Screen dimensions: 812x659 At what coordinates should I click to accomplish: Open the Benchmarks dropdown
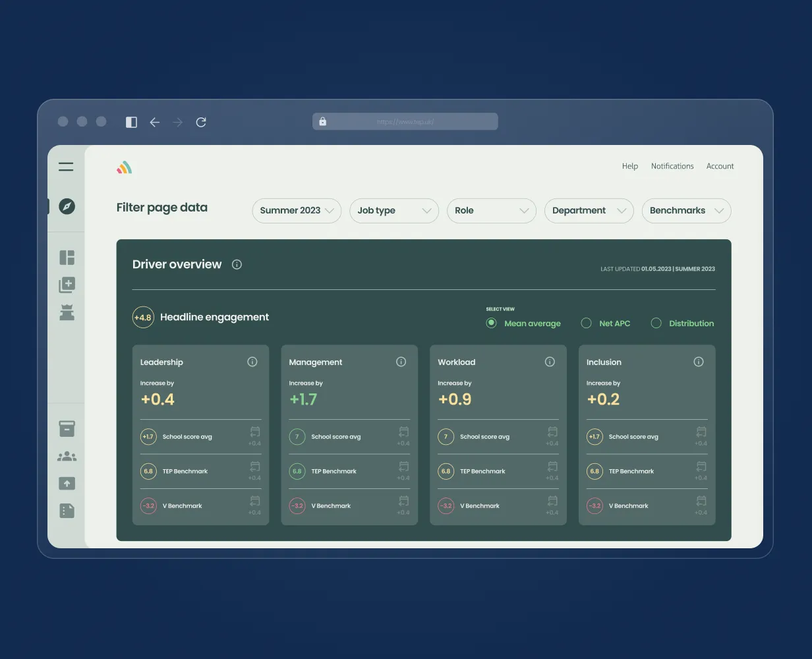tap(686, 210)
